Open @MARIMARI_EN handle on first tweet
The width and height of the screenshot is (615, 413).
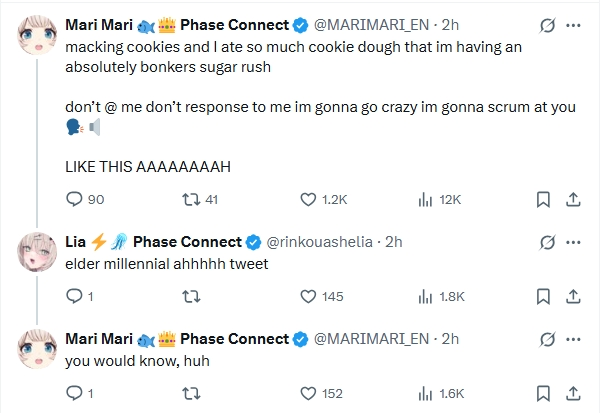click(377, 23)
